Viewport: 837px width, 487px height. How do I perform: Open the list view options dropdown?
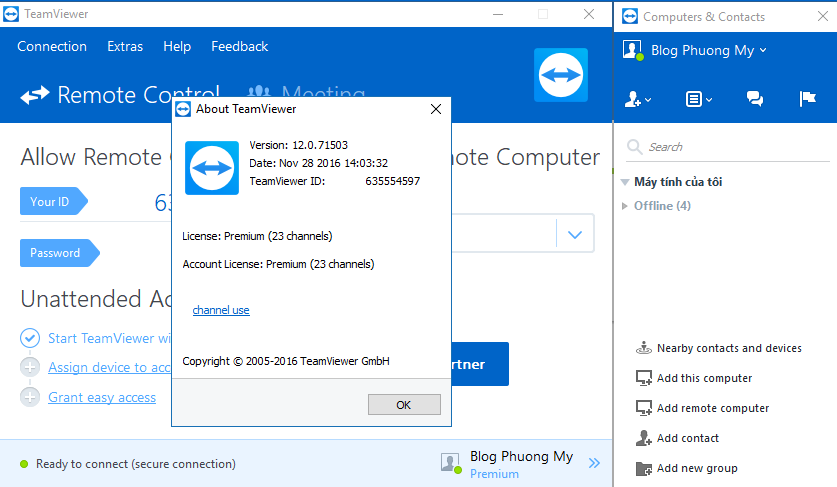pyautogui.click(x=699, y=99)
